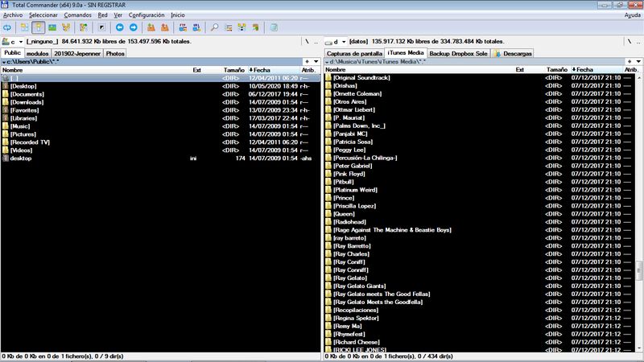The height and width of the screenshot is (362, 644).
Task: Open the Configuración menu
Action: pyautogui.click(x=147, y=15)
